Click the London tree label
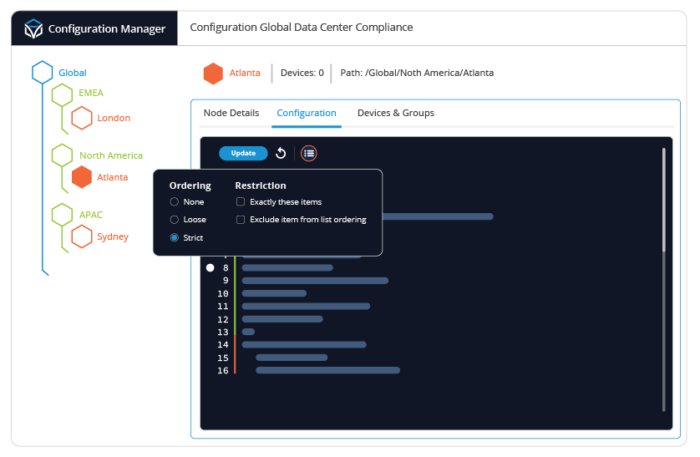 pyautogui.click(x=113, y=118)
